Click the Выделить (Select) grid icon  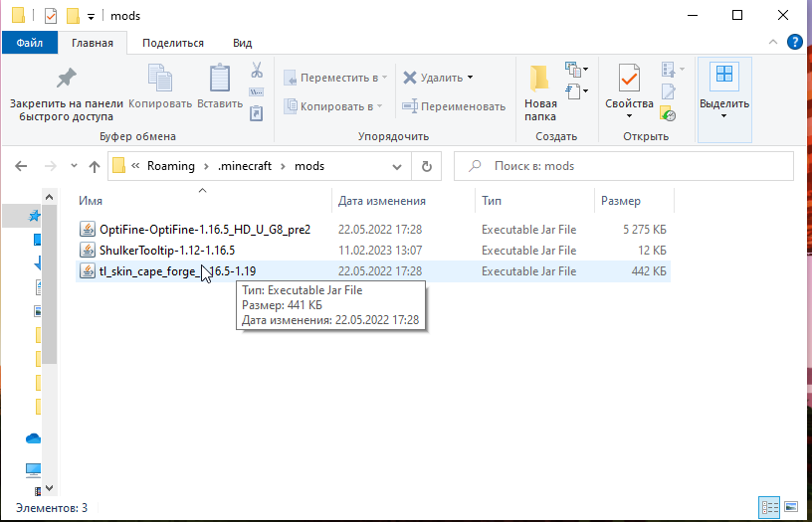pyautogui.click(x=724, y=74)
